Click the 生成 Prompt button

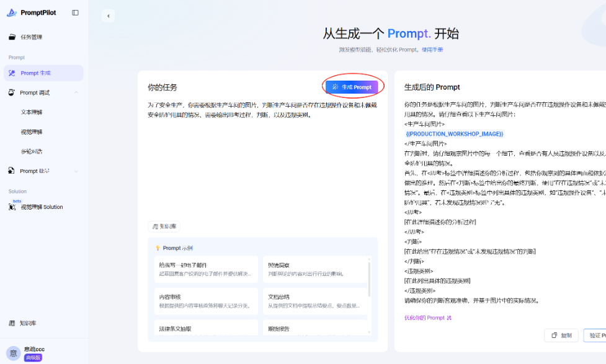[352, 87]
